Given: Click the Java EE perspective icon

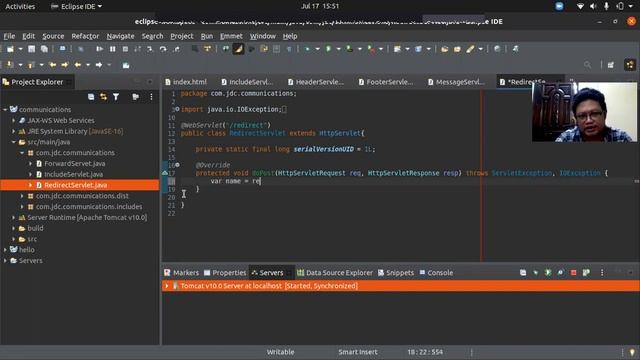Looking at the screenshot, I should [x=630, y=64].
